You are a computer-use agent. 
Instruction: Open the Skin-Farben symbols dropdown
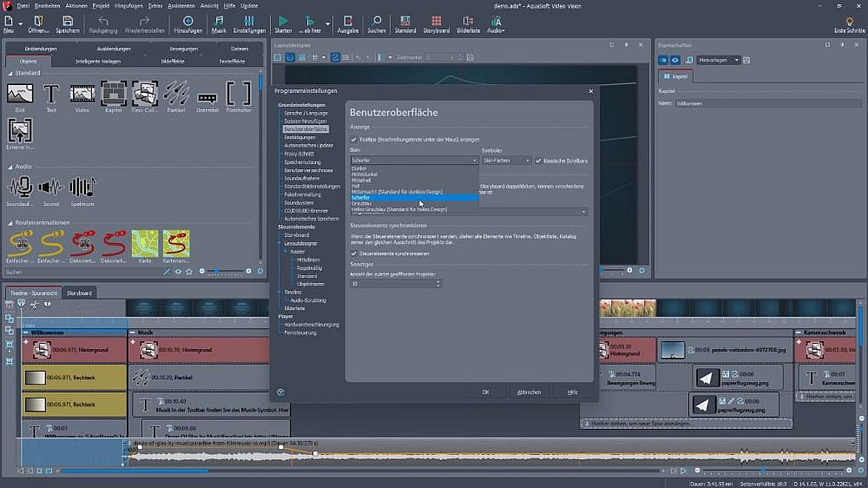tap(506, 161)
